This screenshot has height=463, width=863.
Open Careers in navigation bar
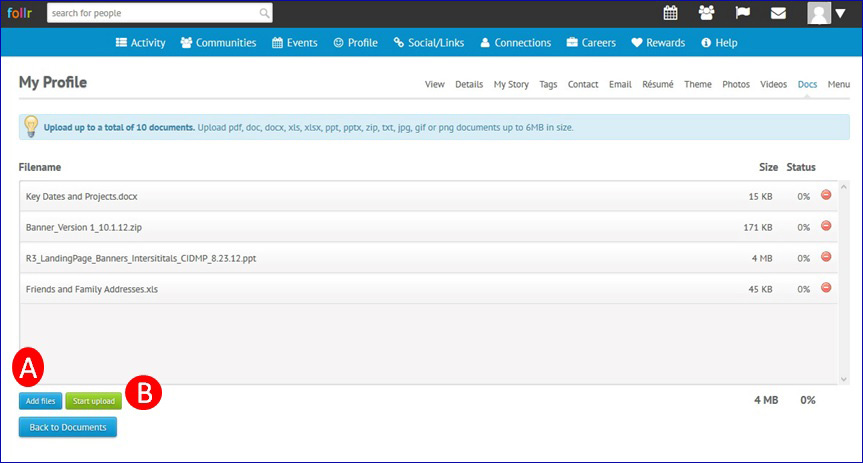click(591, 42)
